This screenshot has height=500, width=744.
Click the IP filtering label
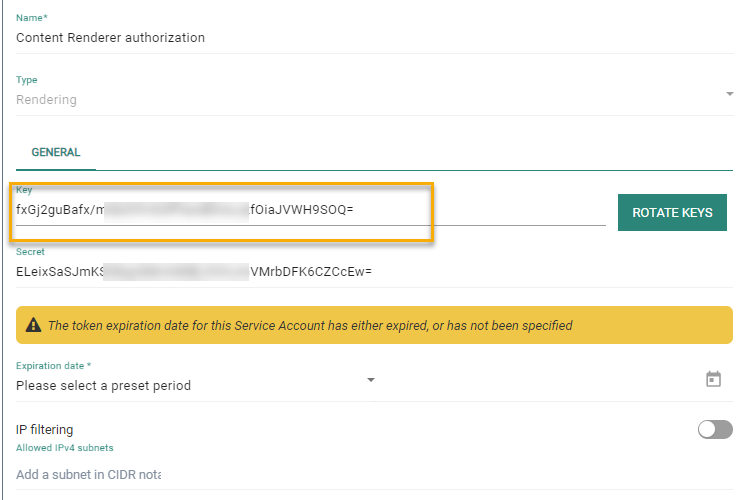[x=44, y=430]
